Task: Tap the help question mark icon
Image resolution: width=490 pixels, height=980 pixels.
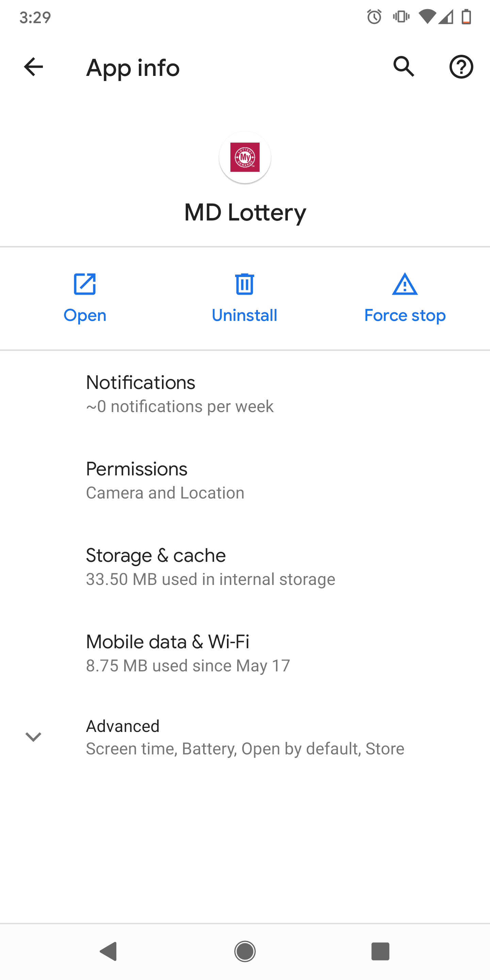Action: [x=461, y=67]
